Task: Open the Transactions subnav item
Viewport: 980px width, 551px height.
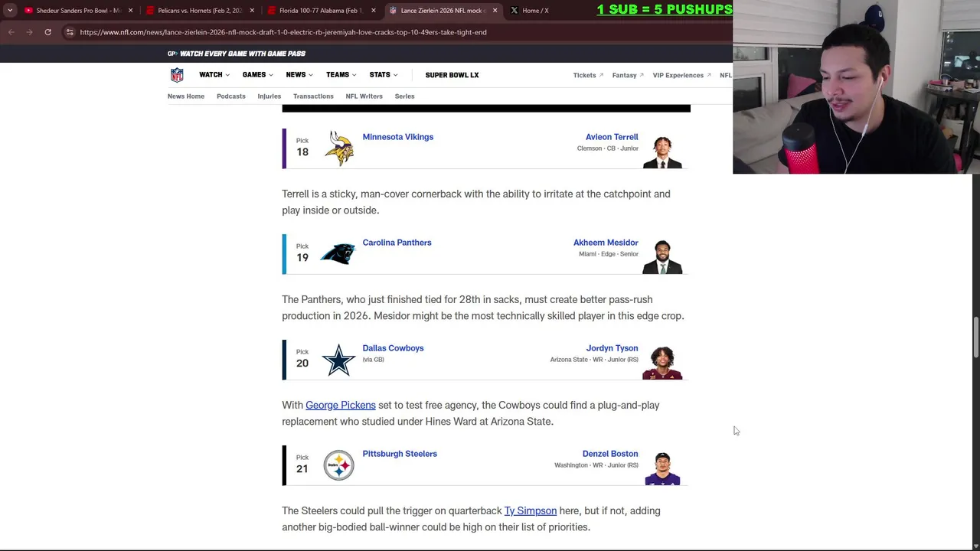Action: (313, 96)
